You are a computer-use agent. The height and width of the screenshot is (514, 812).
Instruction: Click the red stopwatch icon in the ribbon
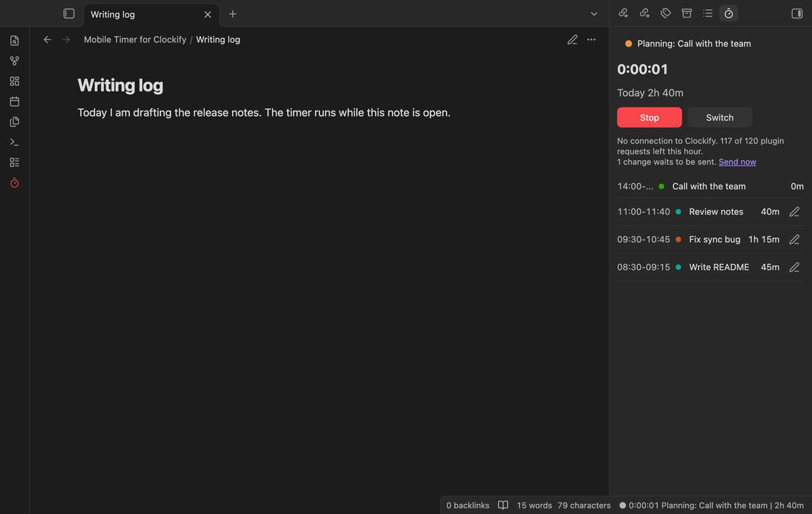[x=15, y=183]
